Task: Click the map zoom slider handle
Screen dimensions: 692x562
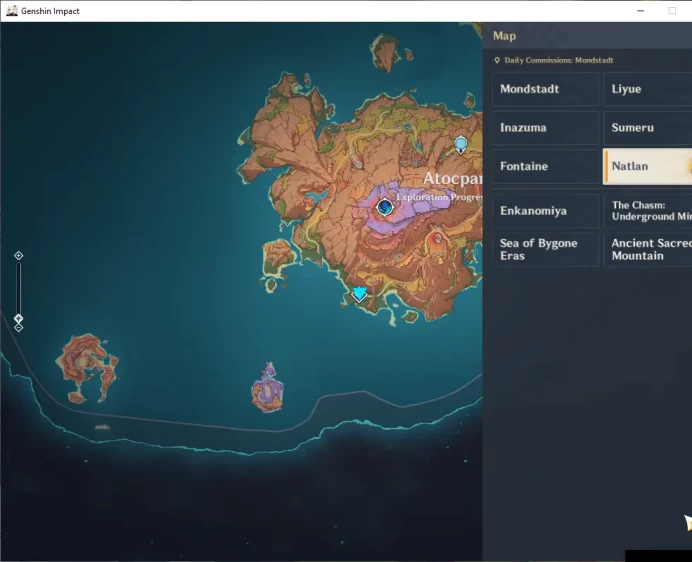Action: coord(19,318)
